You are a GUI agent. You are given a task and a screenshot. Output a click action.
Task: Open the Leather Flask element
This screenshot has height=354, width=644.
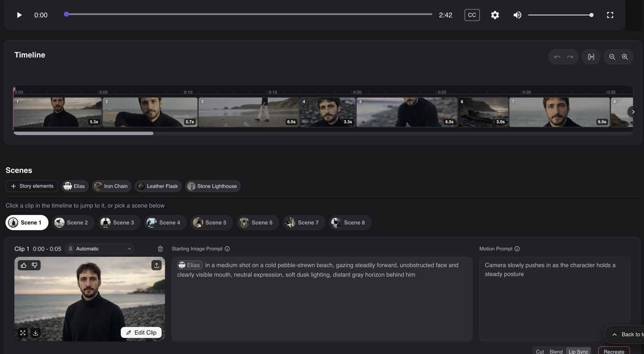tap(158, 186)
